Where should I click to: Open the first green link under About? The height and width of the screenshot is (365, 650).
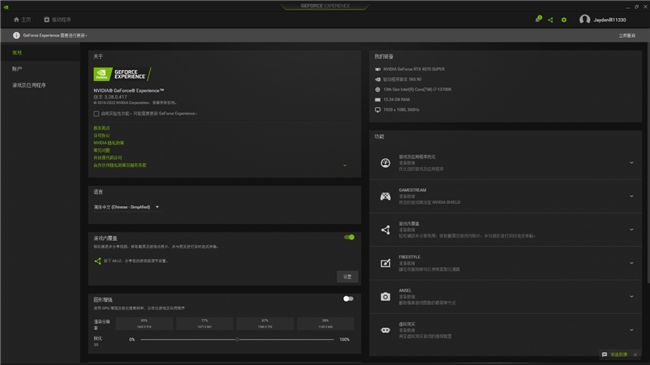tap(102, 128)
